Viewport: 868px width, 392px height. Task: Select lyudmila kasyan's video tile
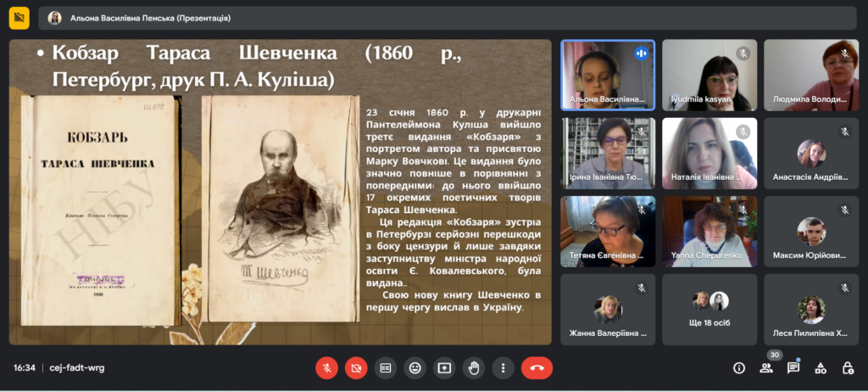tap(709, 75)
